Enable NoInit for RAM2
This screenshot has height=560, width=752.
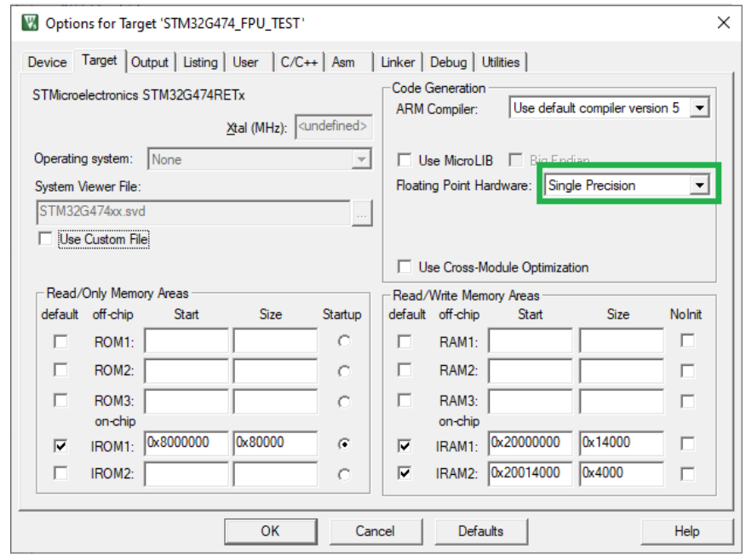coord(687,370)
